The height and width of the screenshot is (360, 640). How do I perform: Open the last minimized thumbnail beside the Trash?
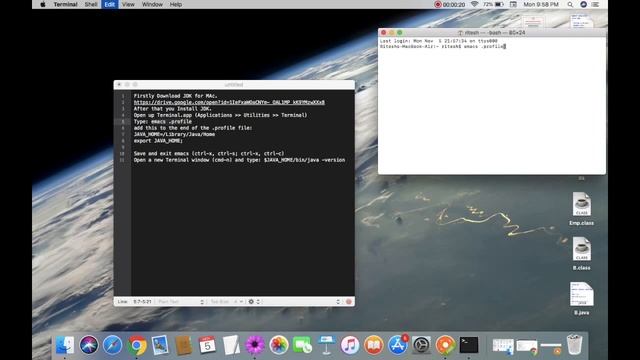[x=551, y=346]
